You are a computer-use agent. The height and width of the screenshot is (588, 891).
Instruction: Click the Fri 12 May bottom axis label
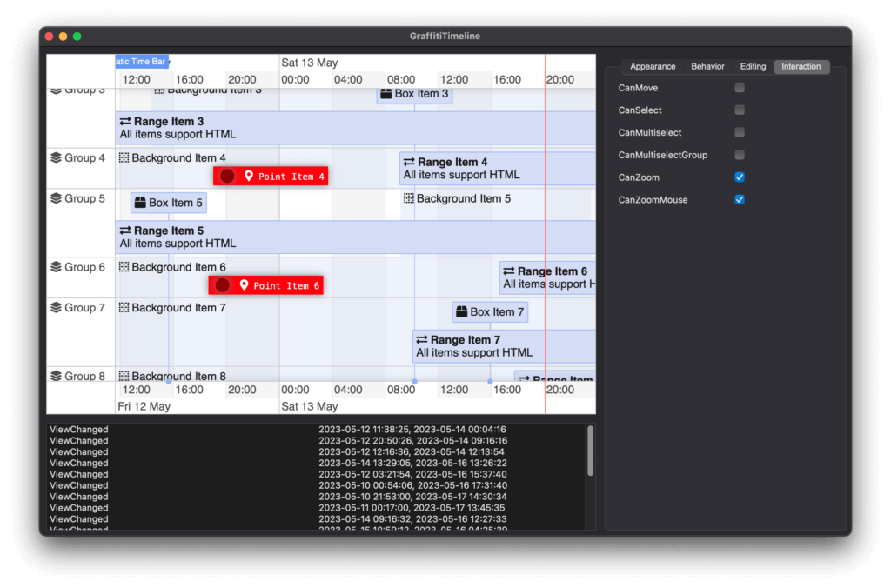(144, 406)
